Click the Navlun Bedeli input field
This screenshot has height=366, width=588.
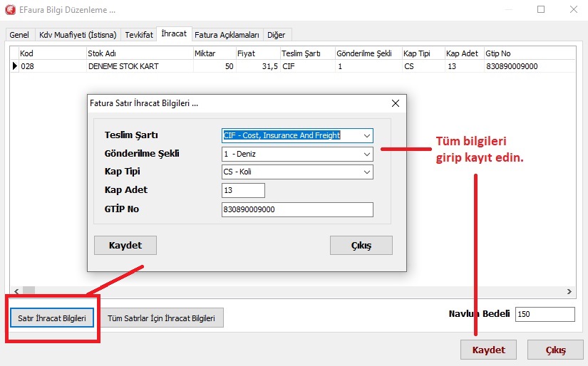(x=545, y=315)
